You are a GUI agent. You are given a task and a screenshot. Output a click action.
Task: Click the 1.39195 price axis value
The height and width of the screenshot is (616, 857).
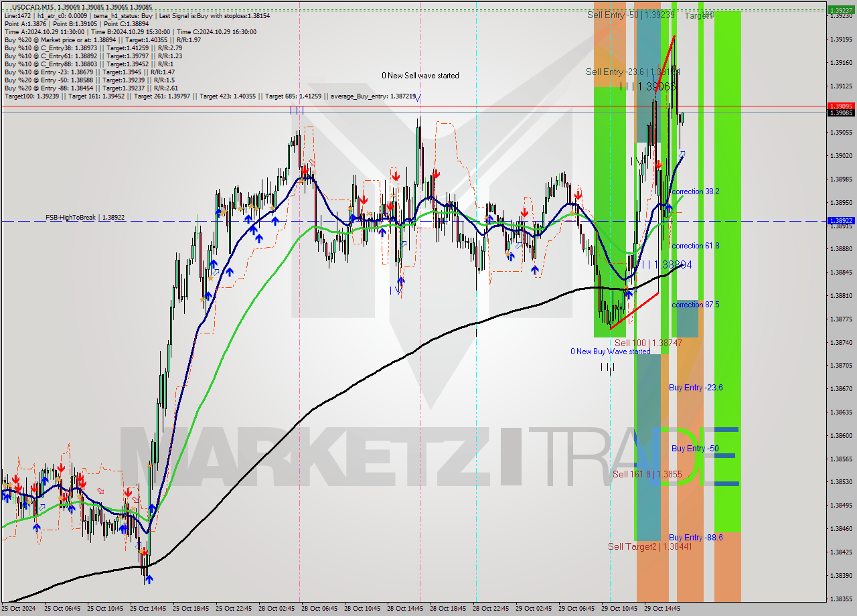[840, 40]
